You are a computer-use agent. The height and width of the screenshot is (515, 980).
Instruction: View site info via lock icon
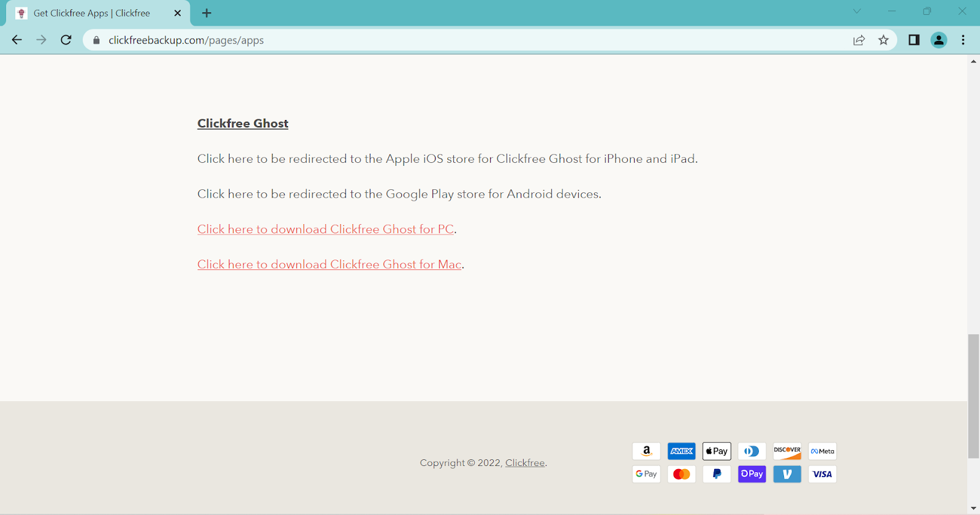(x=96, y=40)
